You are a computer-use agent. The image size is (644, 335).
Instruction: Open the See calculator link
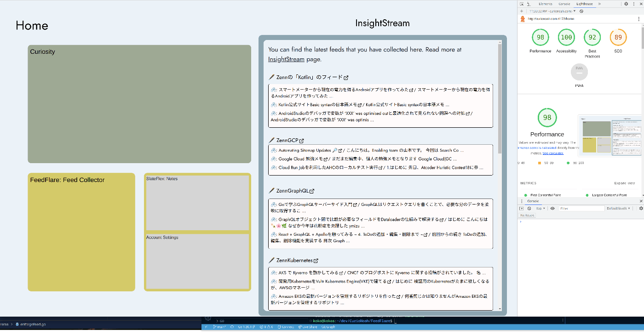click(x=553, y=153)
